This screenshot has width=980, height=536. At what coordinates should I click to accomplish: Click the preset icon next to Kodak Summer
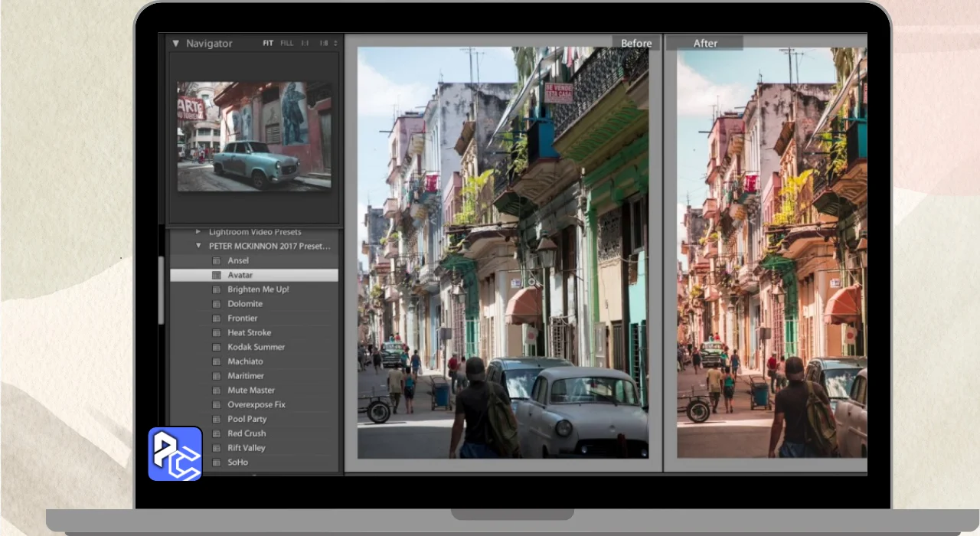pyautogui.click(x=217, y=347)
